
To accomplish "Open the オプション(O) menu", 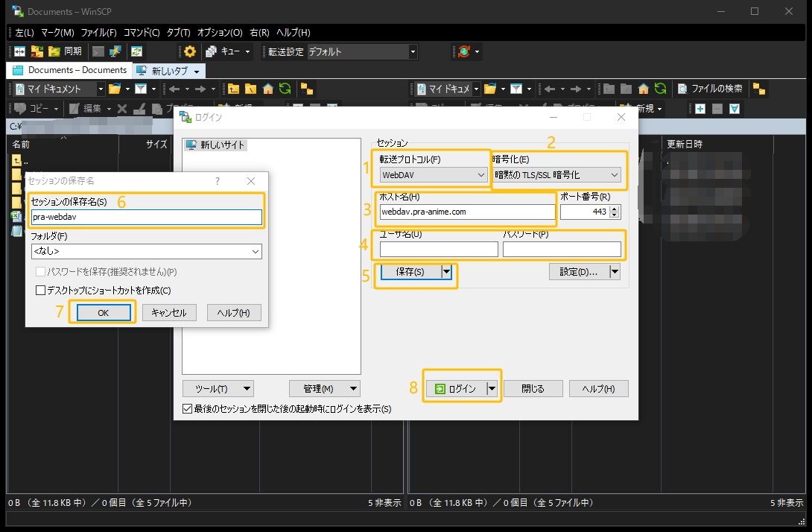I will (218, 32).
